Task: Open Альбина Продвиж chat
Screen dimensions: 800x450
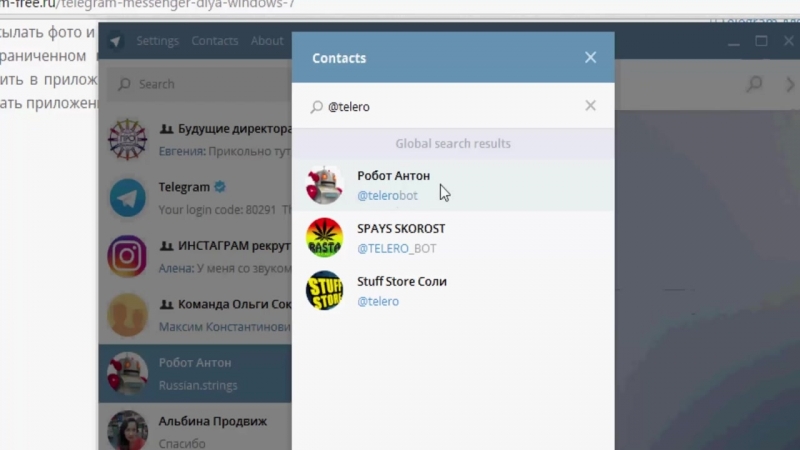Action: coord(195,428)
